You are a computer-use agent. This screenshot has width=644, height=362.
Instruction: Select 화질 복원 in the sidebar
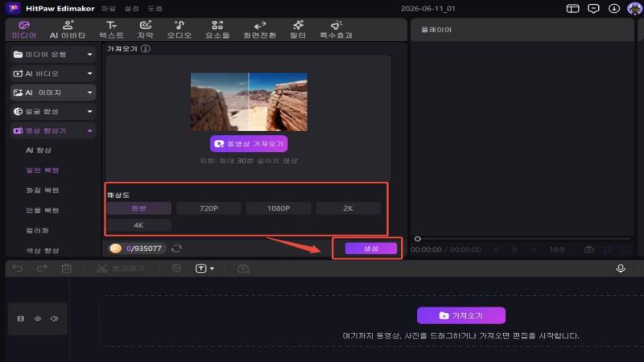coord(43,191)
